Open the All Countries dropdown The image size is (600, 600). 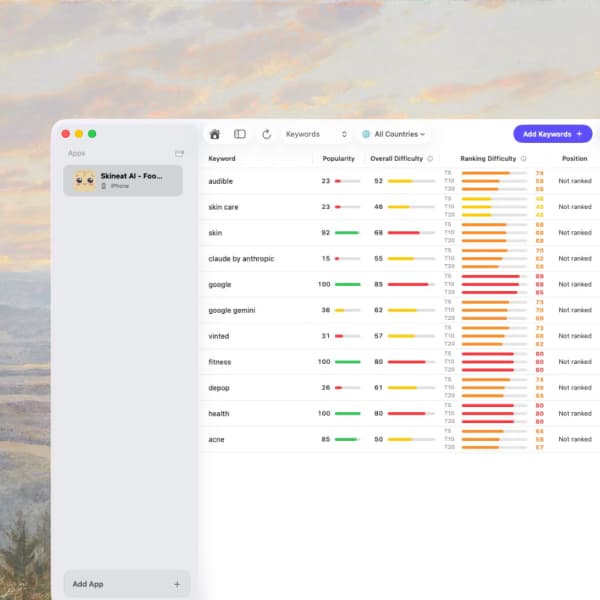(394, 134)
